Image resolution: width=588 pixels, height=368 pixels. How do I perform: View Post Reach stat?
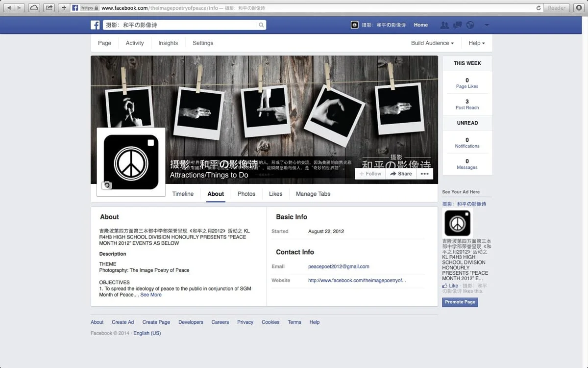(467, 105)
